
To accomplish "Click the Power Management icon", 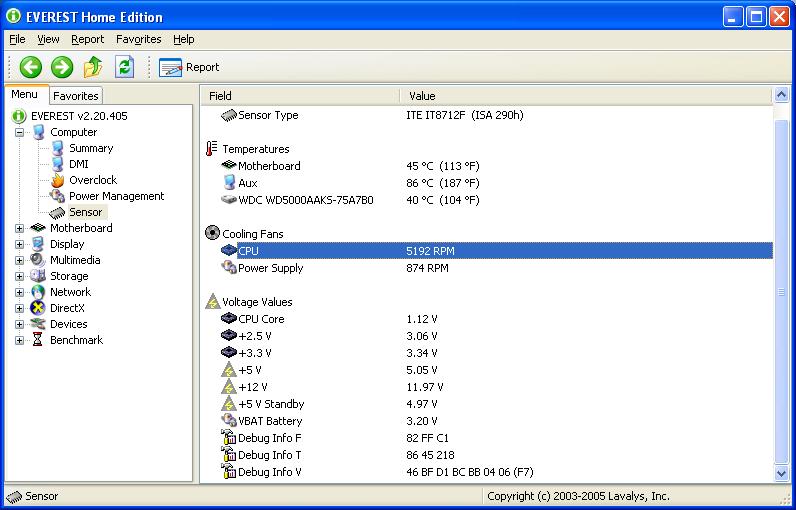I will pos(57,196).
